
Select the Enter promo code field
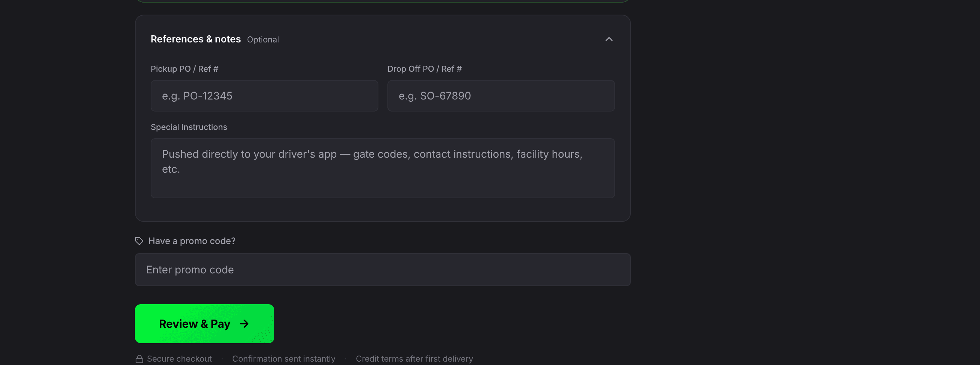click(383, 270)
